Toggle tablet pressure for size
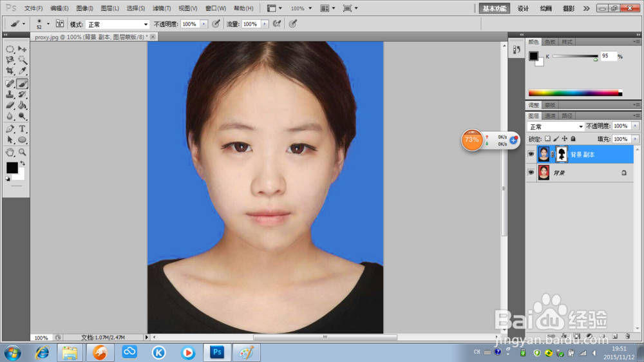The height and width of the screenshot is (362, 644). pos(293,24)
